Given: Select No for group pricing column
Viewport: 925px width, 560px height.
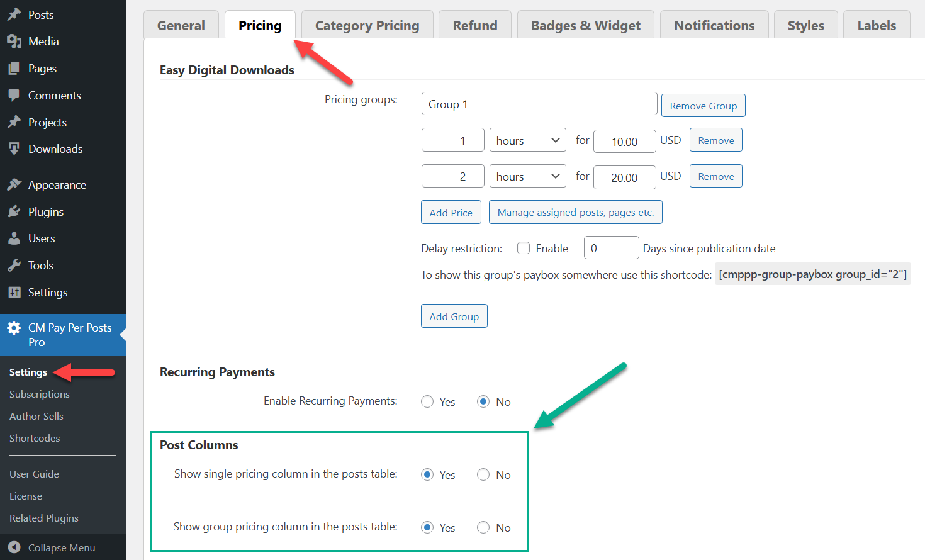Looking at the screenshot, I should 483,527.
